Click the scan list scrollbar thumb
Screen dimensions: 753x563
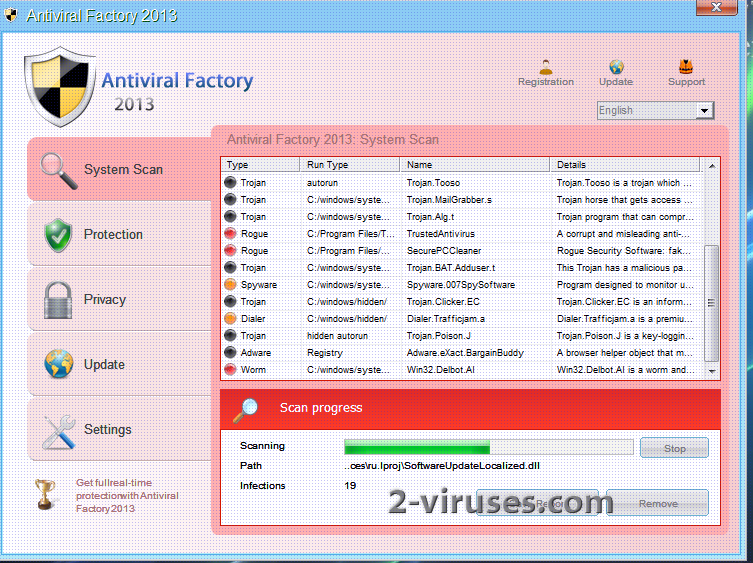click(711, 303)
